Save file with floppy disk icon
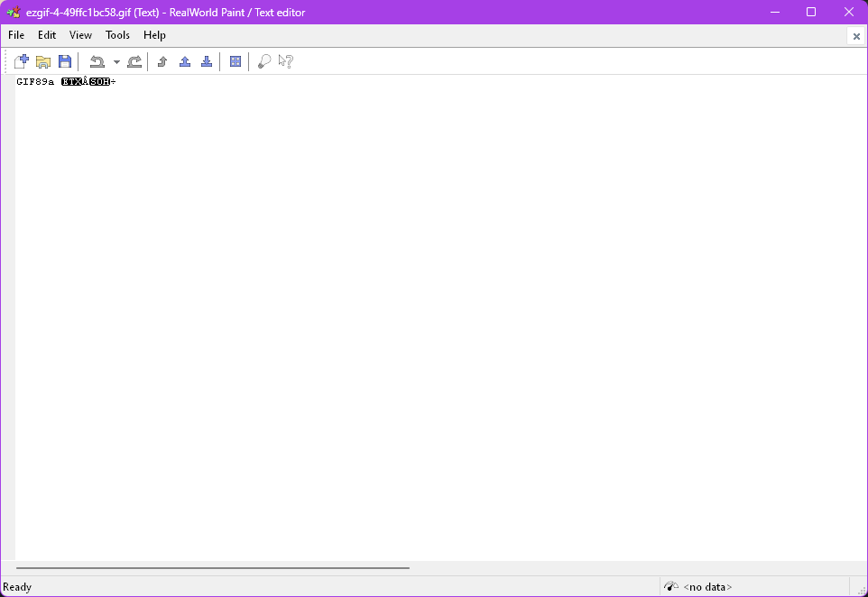 pos(65,61)
